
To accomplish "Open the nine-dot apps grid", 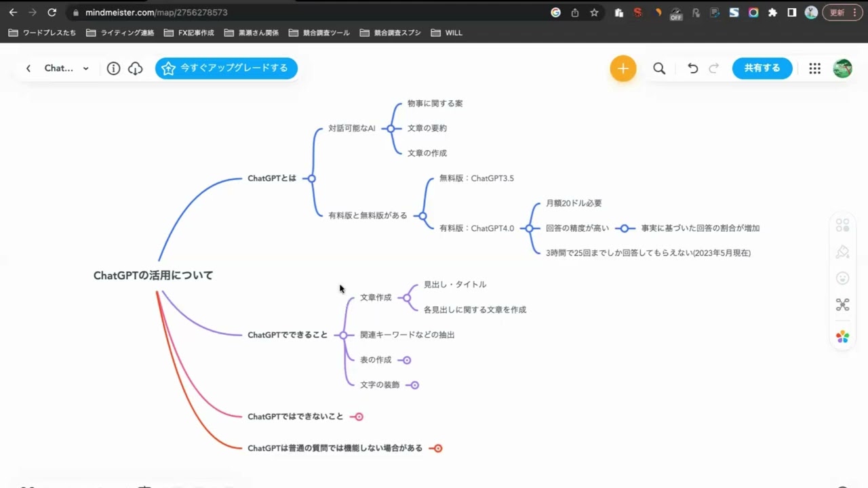I will (x=815, y=68).
